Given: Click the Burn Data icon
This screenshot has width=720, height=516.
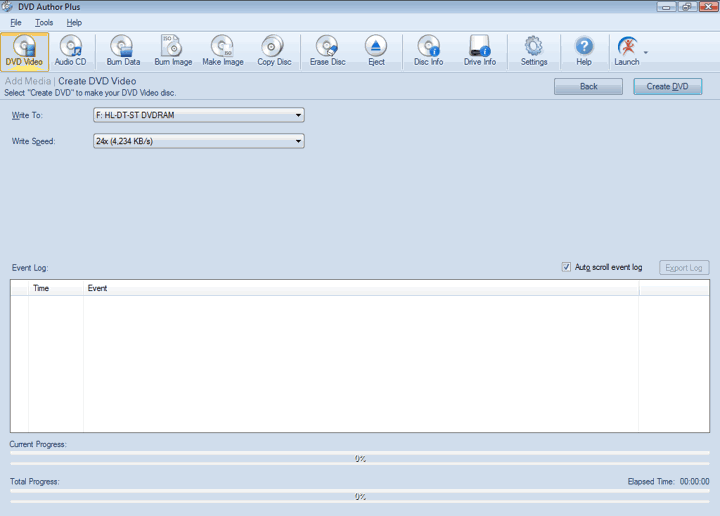Looking at the screenshot, I should (123, 51).
